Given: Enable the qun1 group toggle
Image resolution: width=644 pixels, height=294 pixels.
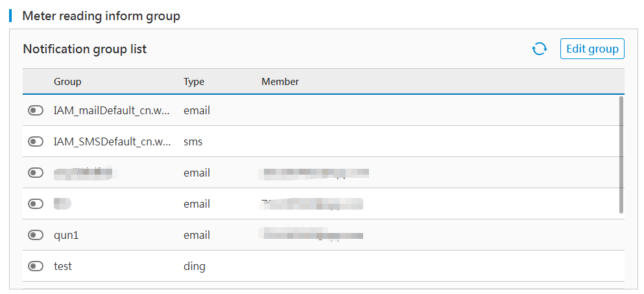Looking at the screenshot, I should click(36, 235).
